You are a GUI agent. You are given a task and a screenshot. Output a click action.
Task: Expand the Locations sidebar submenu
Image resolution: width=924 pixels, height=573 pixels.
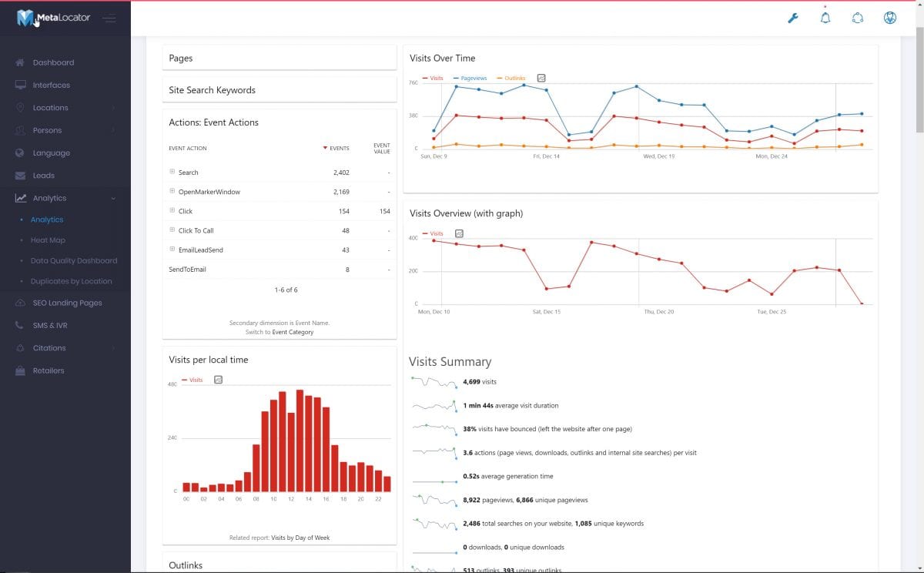[x=113, y=108]
